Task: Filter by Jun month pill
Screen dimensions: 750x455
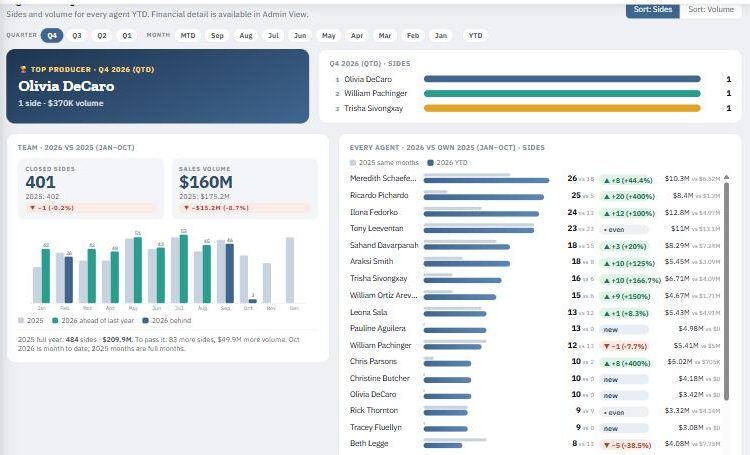Action: coord(300,35)
